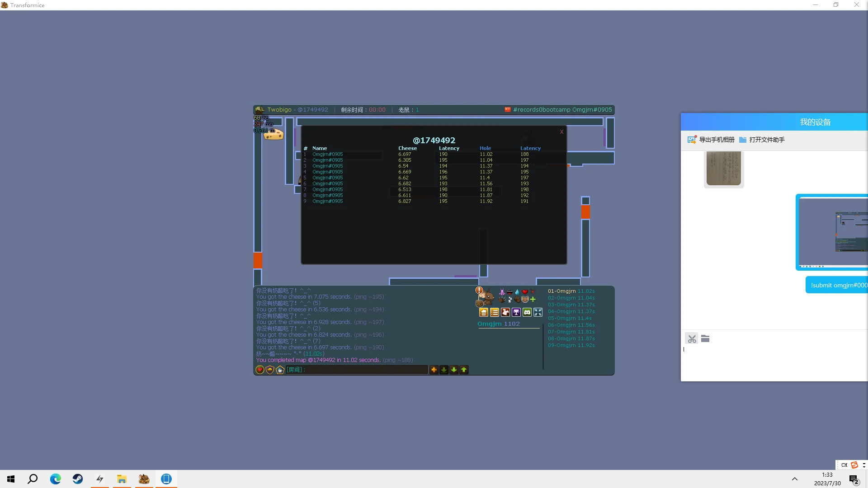The width and height of the screenshot is (868, 488).
Task: Click the Name column header
Action: (x=320, y=148)
